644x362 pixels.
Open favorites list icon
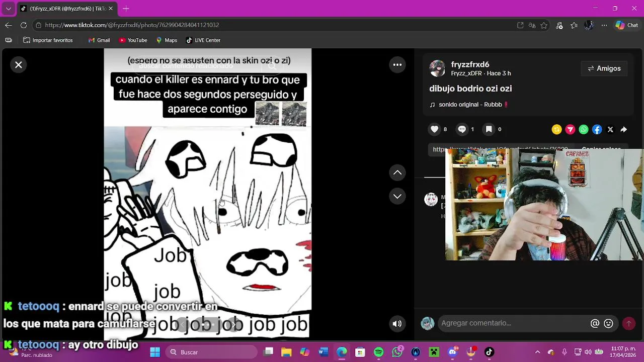tap(574, 25)
